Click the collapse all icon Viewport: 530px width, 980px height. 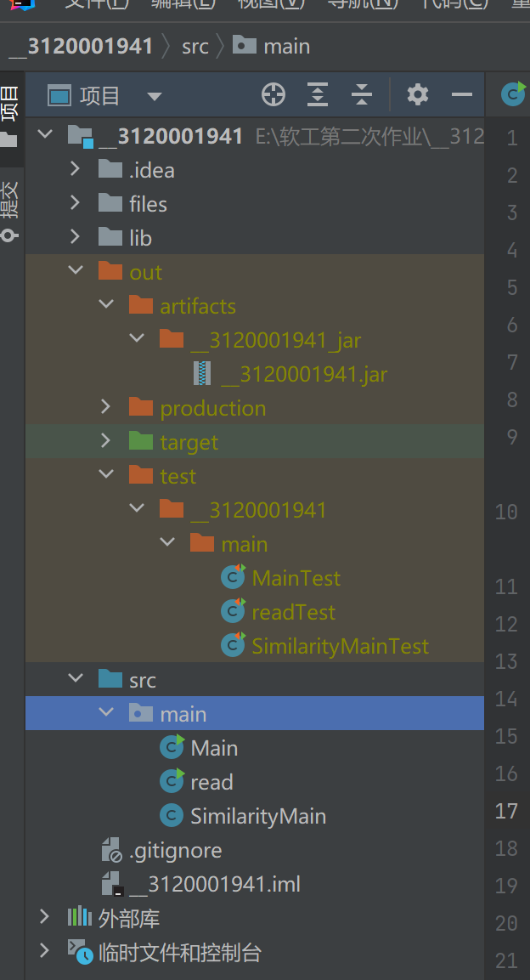coord(362,95)
